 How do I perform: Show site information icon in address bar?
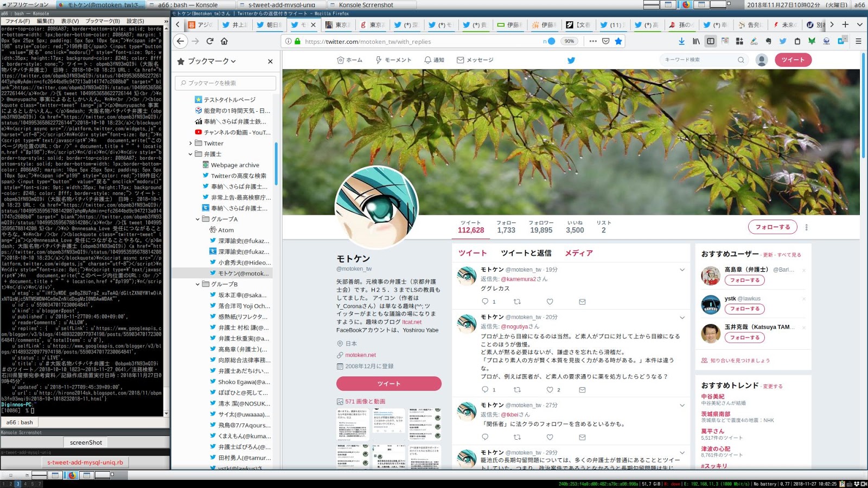tap(289, 41)
